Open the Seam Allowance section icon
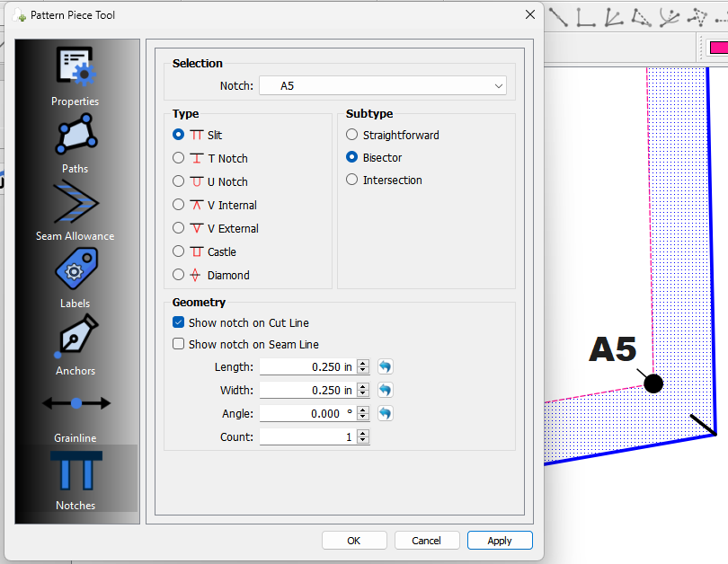This screenshot has height=564, width=728. (x=75, y=203)
